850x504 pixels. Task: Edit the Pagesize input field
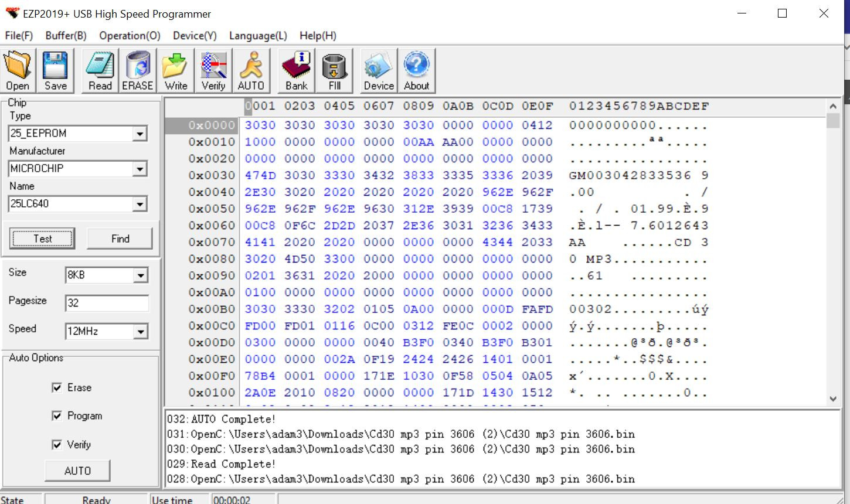(x=107, y=303)
